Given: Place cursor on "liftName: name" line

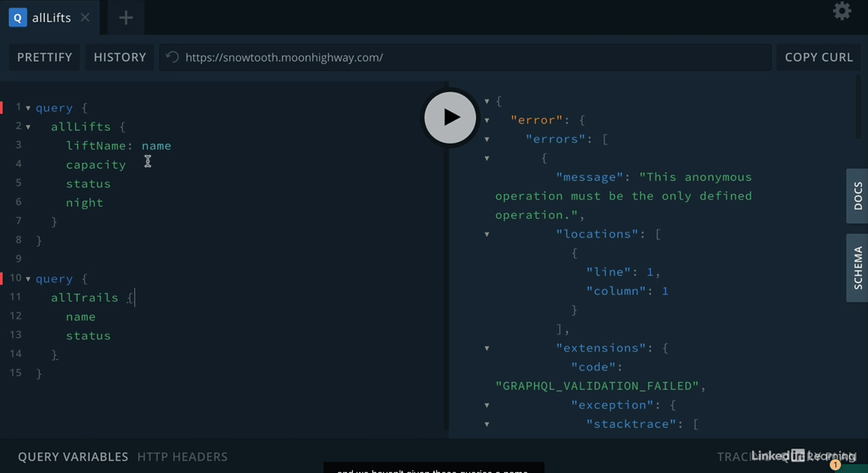Looking at the screenshot, I should [x=119, y=146].
